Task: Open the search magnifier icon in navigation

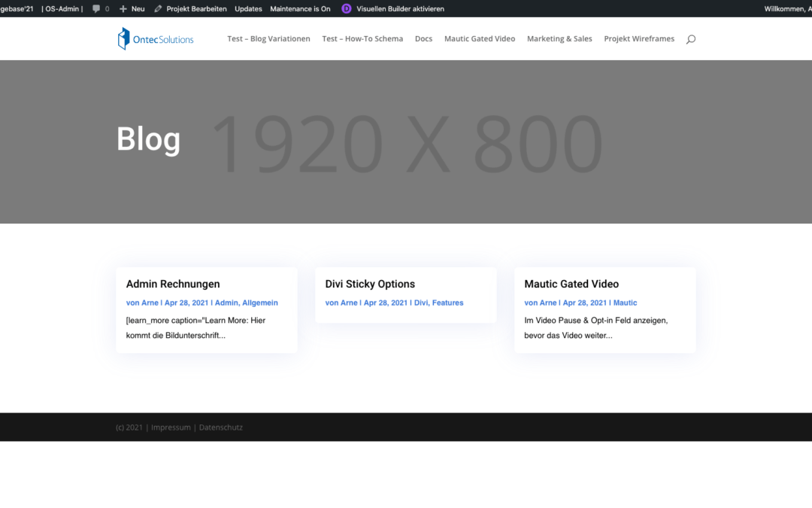Action: (x=690, y=39)
